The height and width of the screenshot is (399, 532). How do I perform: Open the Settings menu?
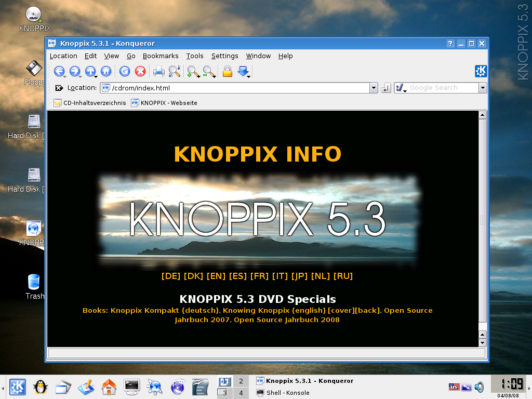pyautogui.click(x=224, y=56)
